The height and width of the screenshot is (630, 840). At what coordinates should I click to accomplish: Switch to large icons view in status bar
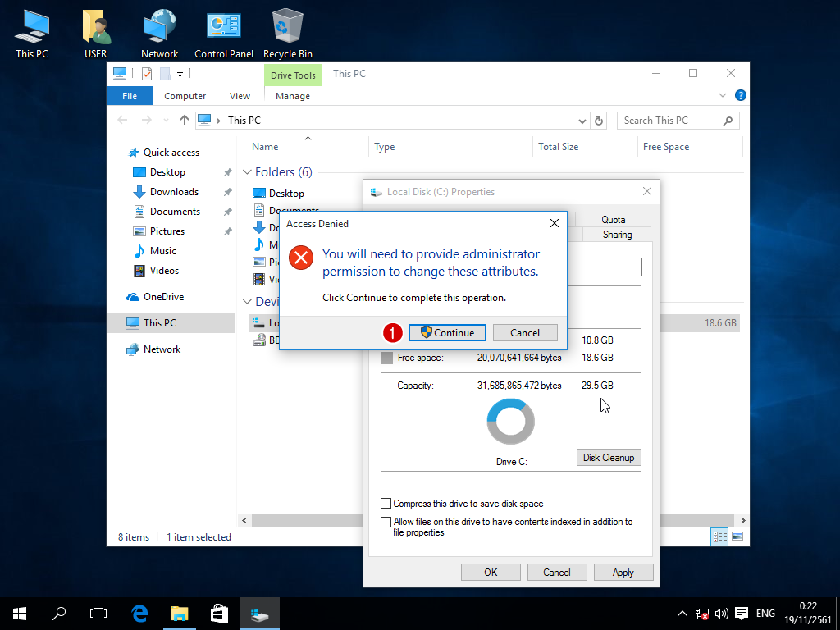(x=737, y=537)
